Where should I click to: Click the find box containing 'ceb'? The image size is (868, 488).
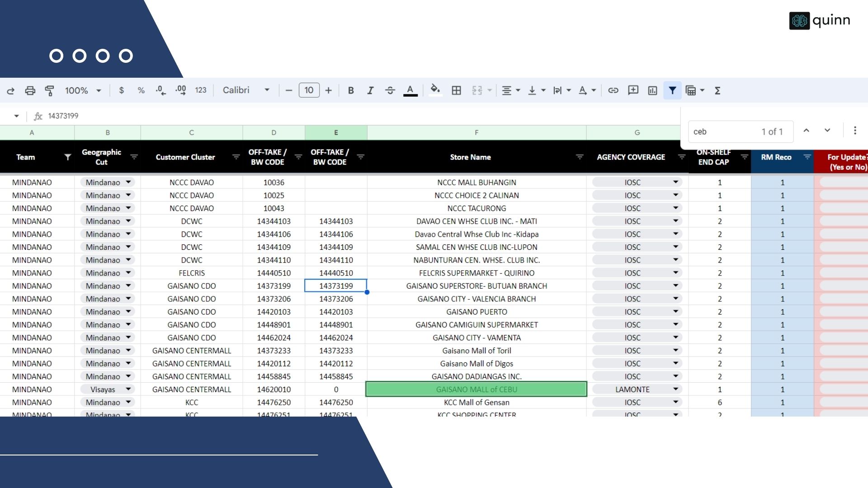tap(723, 131)
